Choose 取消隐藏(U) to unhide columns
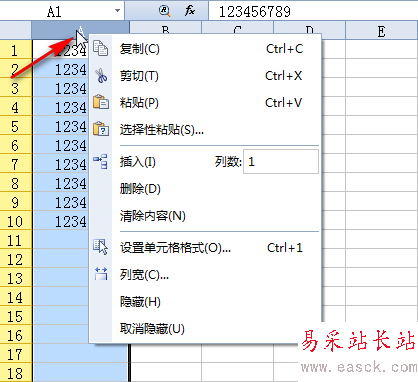 pyautogui.click(x=206, y=329)
